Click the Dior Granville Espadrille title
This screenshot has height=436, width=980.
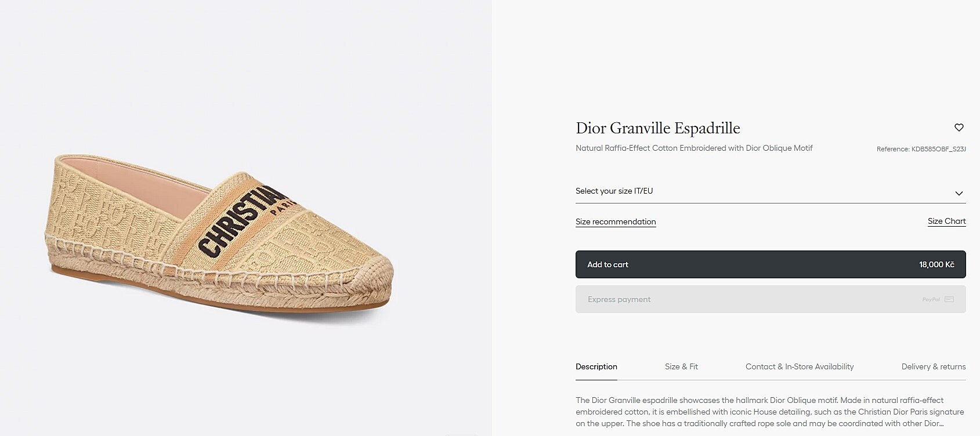tap(657, 128)
